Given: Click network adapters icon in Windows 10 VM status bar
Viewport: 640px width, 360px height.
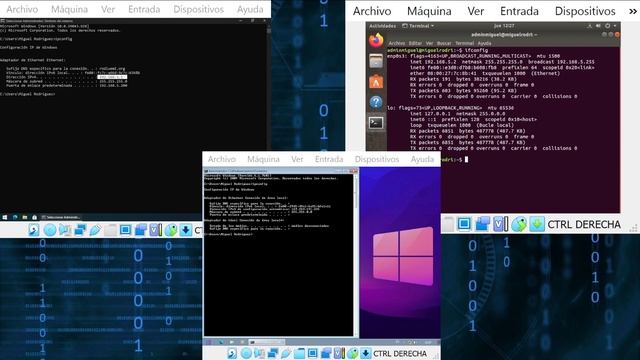Looking at the screenshot, I should (x=80, y=230).
